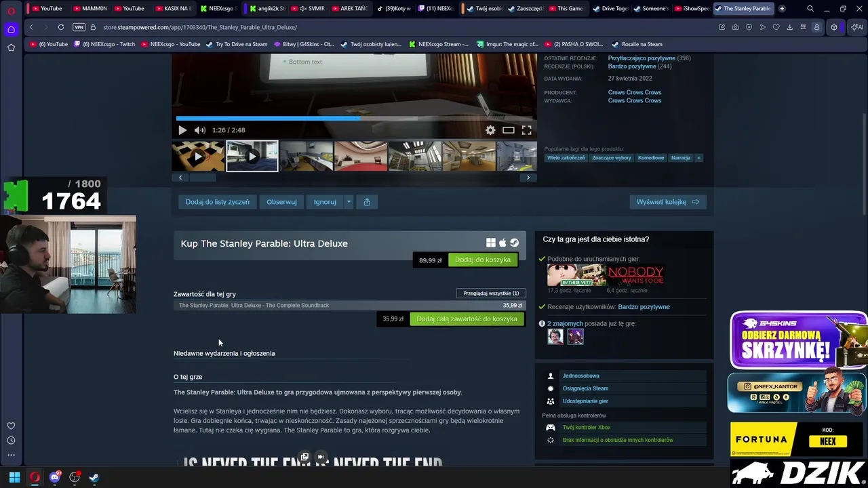Click the 'Narracja' tag
This screenshot has height=488, width=868.
681,158
